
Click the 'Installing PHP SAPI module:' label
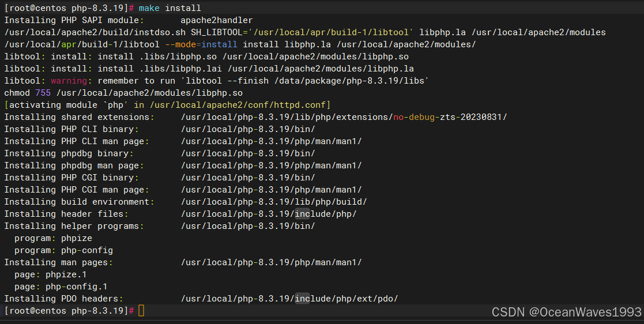(74, 20)
